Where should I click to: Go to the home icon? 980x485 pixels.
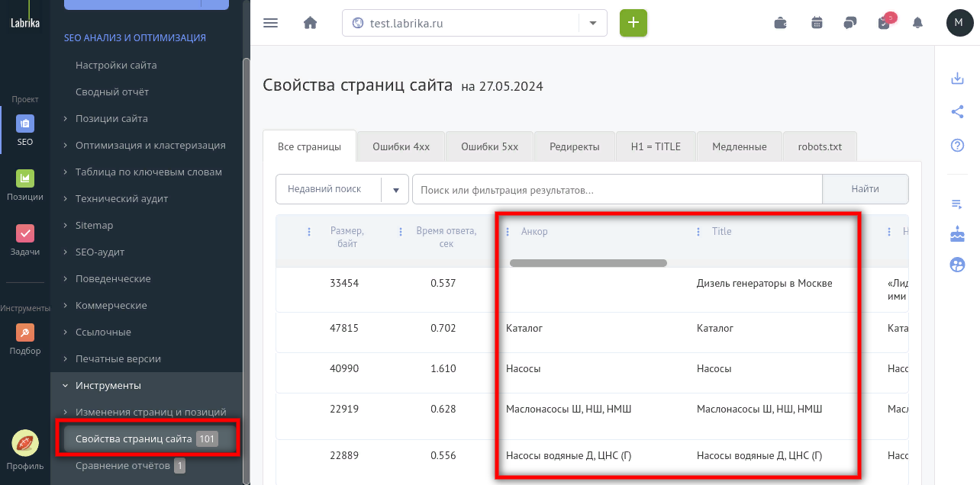[310, 23]
